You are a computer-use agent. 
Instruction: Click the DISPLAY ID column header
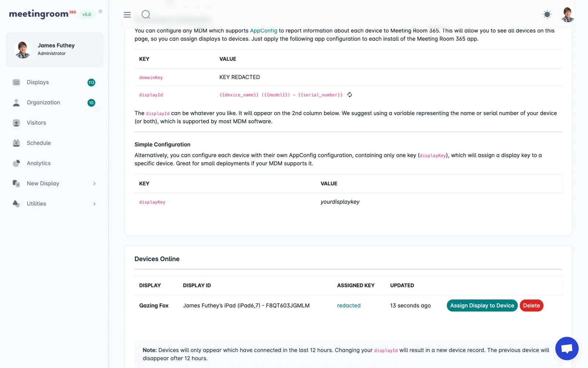(x=197, y=286)
